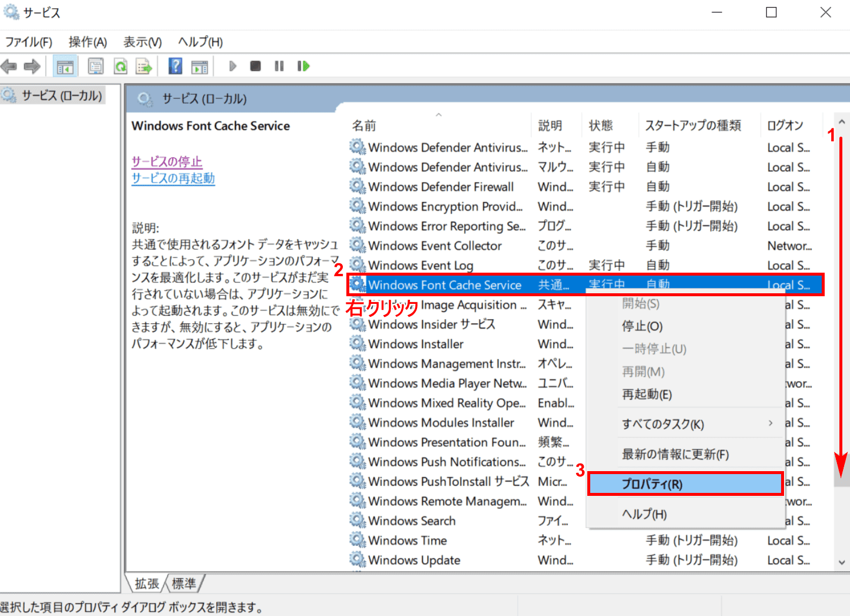Click the Services app icon in title bar

click(11, 12)
